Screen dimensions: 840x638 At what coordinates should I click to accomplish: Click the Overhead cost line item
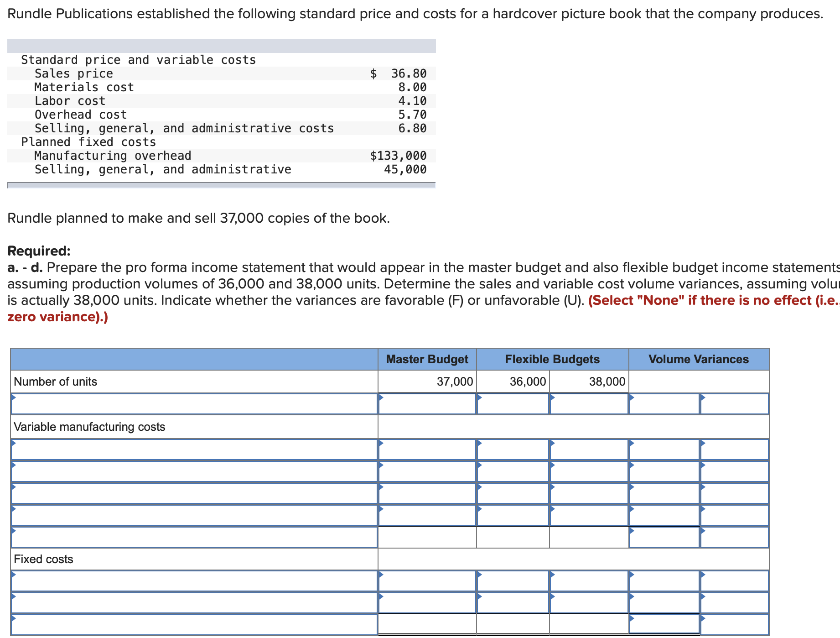pyautogui.click(x=81, y=115)
